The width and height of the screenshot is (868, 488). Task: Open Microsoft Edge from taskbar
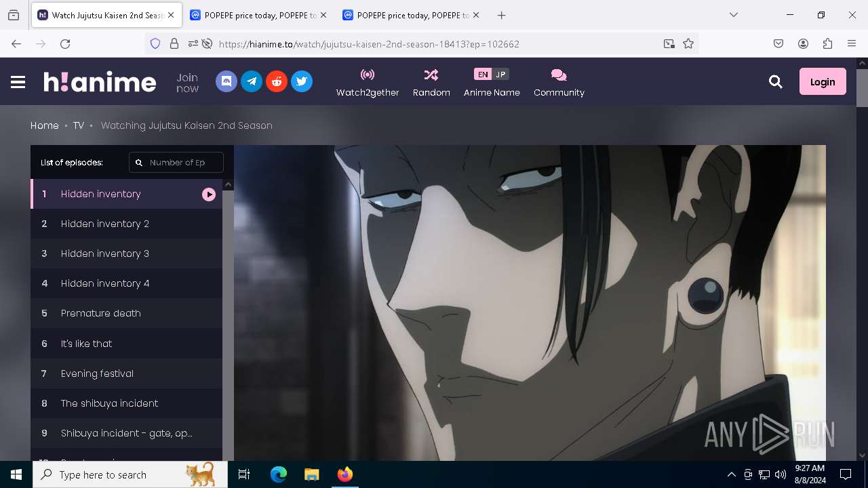coord(279,474)
